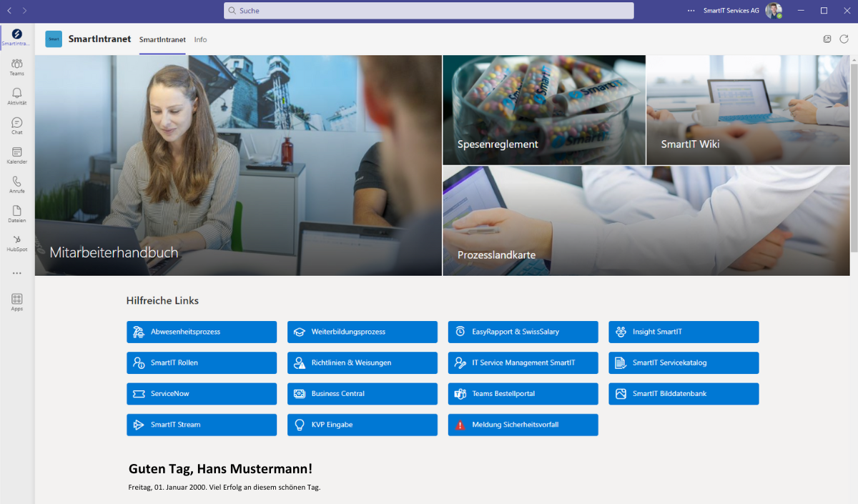Open the ServiceNow link
The width and height of the screenshot is (858, 504).
(202, 394)
